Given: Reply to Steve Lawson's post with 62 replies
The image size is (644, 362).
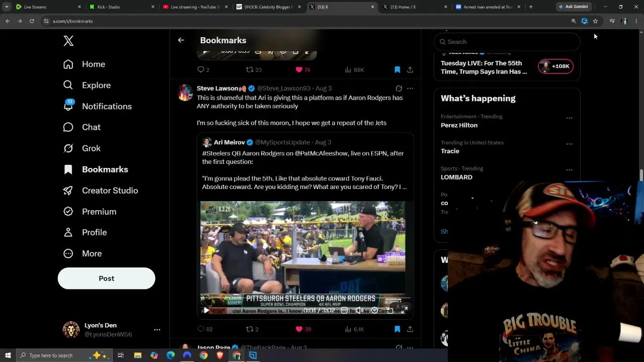Looking at the screenshot, I should point(205,329).
